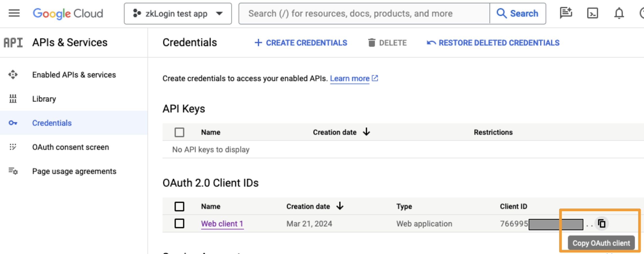Activate the Cloud Shell terminal icon
Viewport: 644px width, 254px height.
tap(592, 13)
